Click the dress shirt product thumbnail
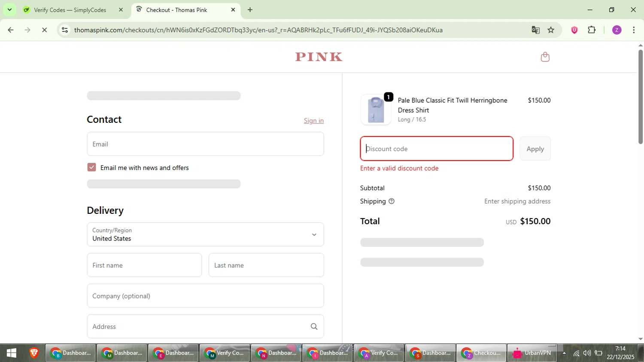The width and height of the screenshot is (644, 362). 376,110
